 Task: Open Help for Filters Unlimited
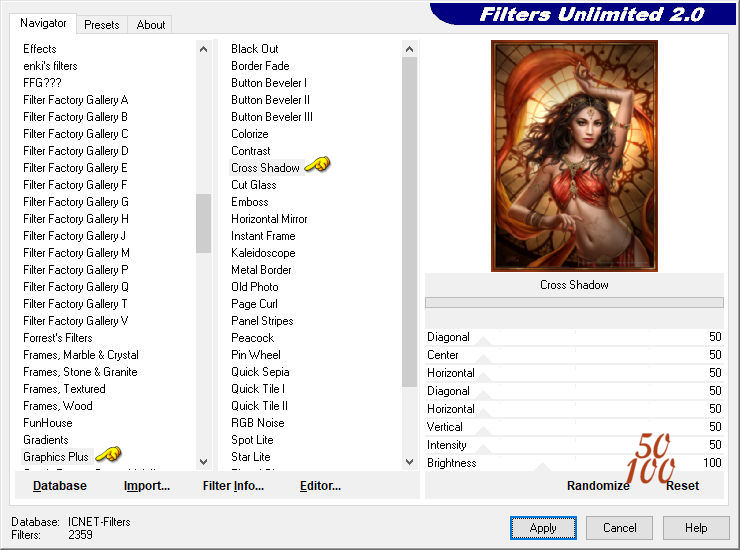[696, 528]
